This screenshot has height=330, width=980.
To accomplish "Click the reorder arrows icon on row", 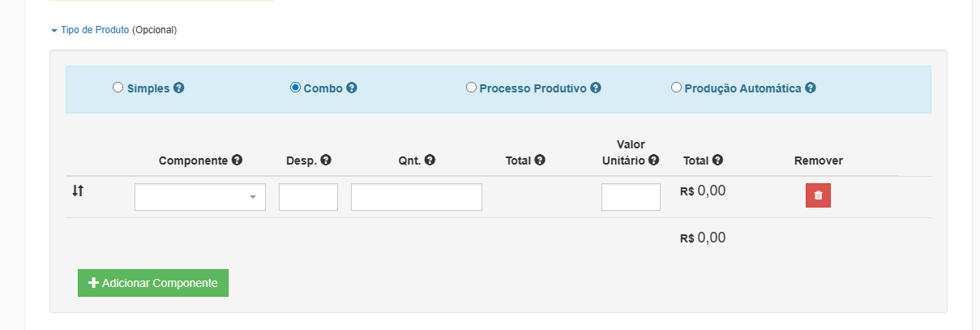I will pos(78,191).
